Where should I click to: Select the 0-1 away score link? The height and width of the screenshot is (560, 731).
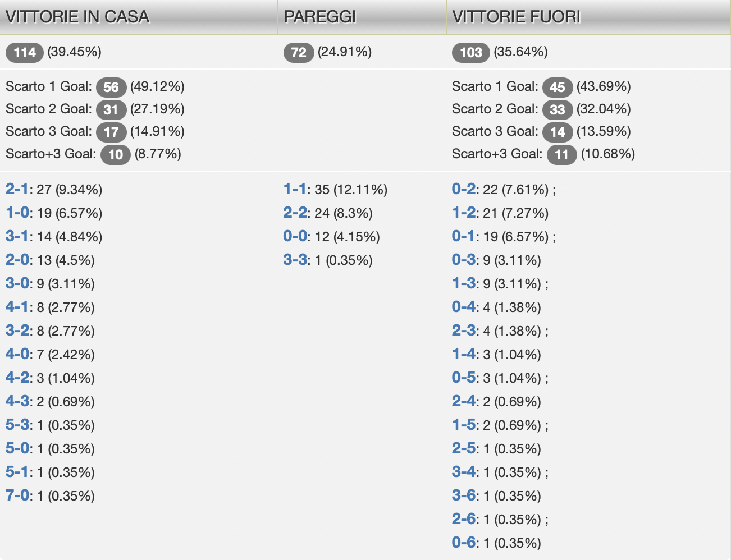tap(463, 236)
